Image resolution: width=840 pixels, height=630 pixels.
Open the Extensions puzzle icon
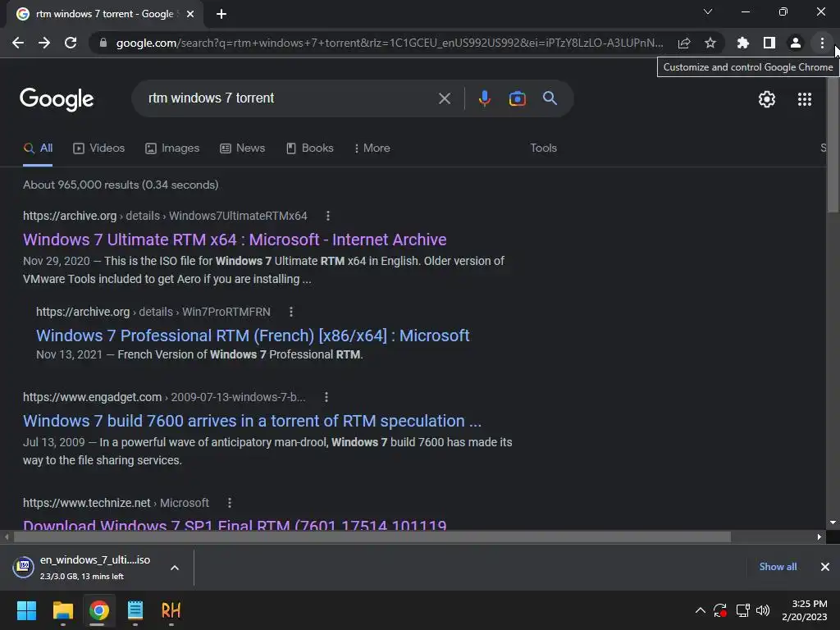pos(742,43)
